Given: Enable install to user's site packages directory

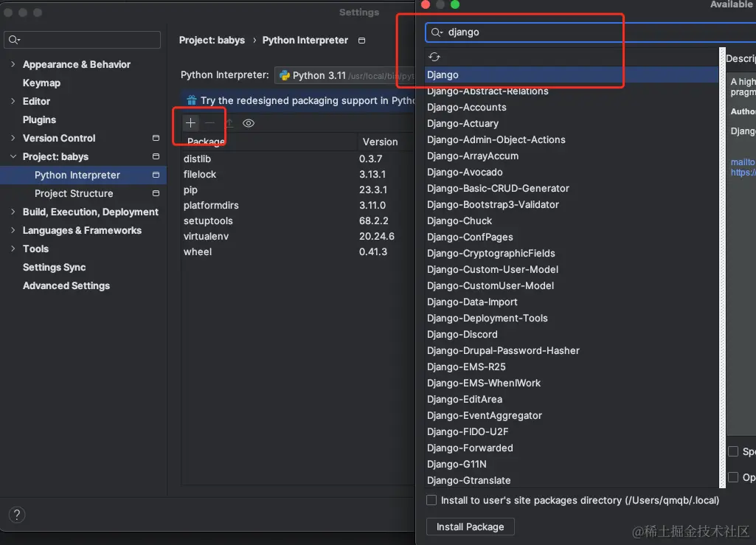Looking at the screenshot, I should coord(431,500).
